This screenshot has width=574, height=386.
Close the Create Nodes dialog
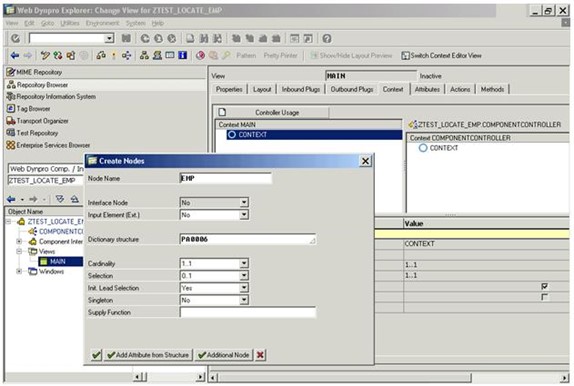pos(365,161)
